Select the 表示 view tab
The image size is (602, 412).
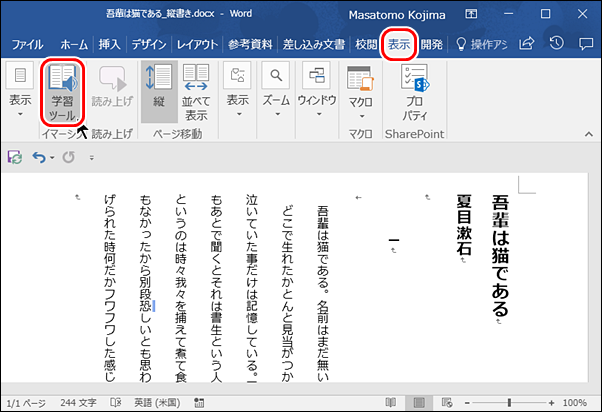point(399,45)
